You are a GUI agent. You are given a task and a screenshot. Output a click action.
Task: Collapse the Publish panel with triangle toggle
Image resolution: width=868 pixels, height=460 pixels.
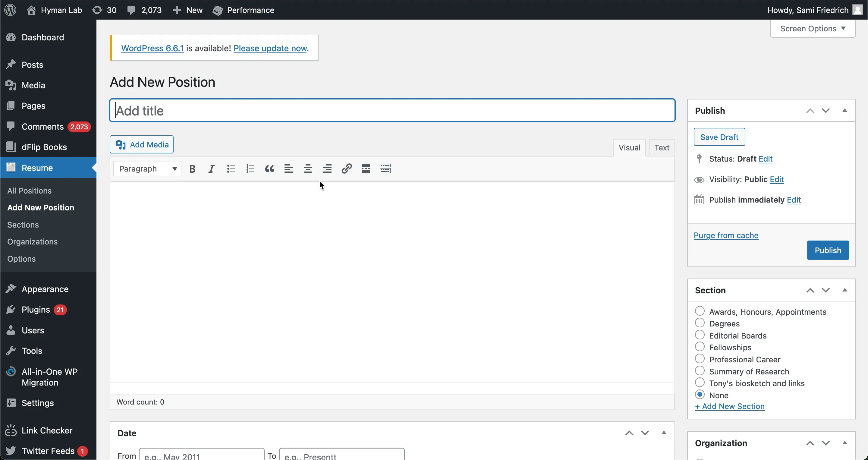pos(844,111)
